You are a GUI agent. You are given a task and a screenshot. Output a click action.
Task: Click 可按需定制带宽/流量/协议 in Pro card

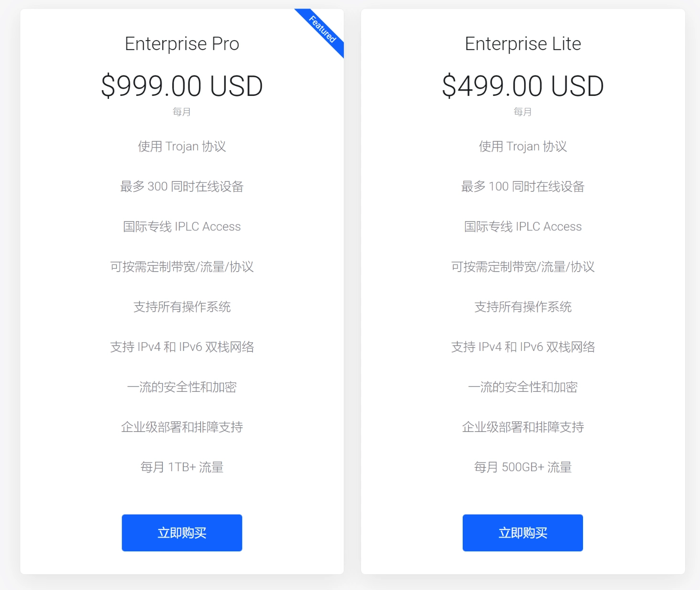click(x=181, y=267)
